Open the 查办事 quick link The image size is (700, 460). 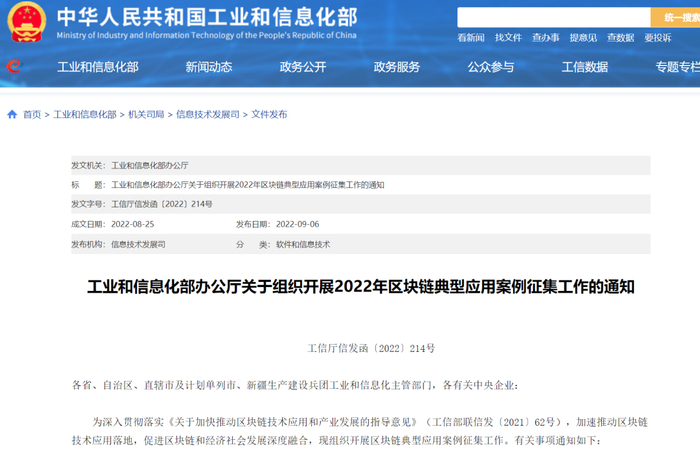(546, 38)
